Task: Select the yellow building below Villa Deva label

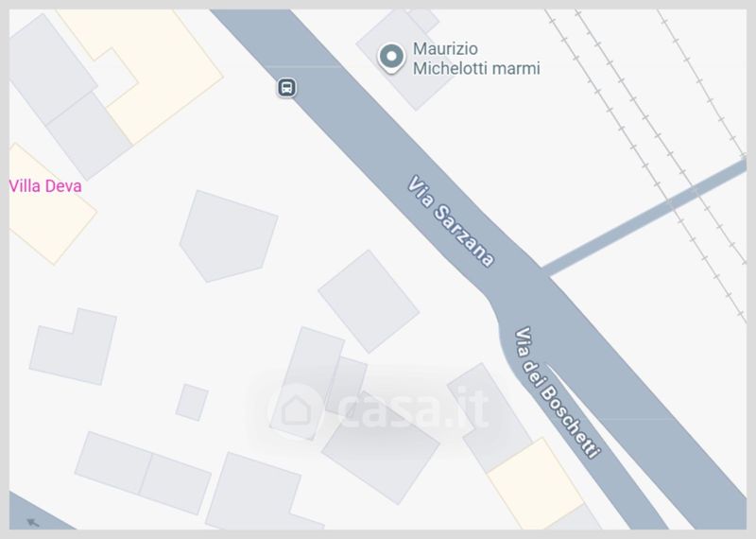Action: click(48, 213)
